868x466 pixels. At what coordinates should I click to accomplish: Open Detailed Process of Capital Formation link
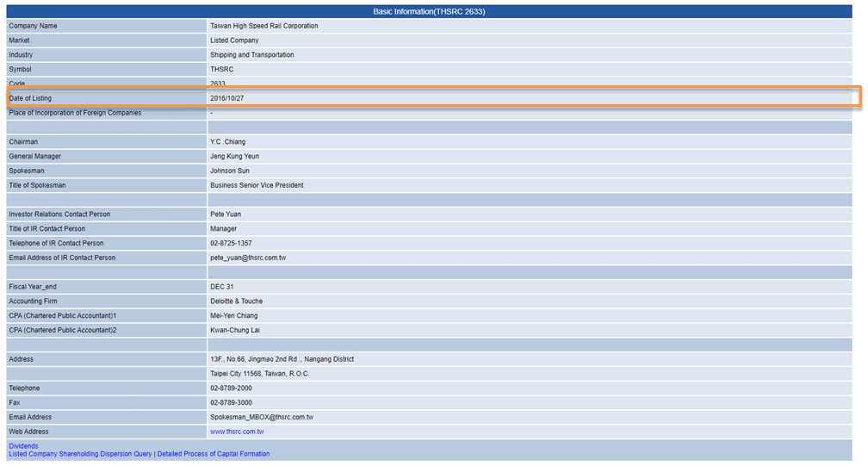(213, 454)
